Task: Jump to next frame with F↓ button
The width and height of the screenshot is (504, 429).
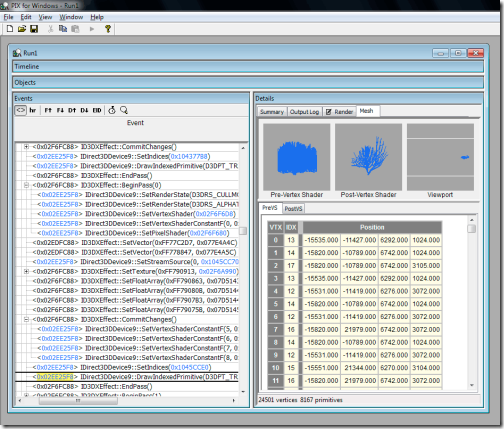Action: [60, 110]
